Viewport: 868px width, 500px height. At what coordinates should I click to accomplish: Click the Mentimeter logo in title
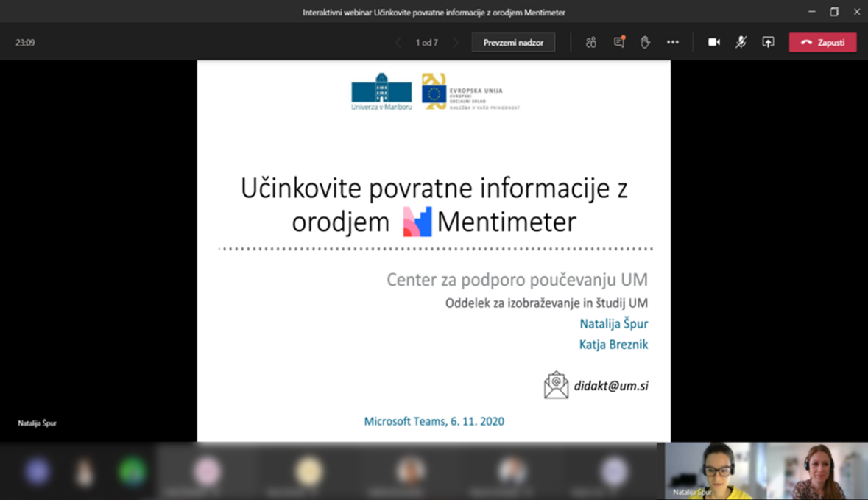(x=417, y=222)
